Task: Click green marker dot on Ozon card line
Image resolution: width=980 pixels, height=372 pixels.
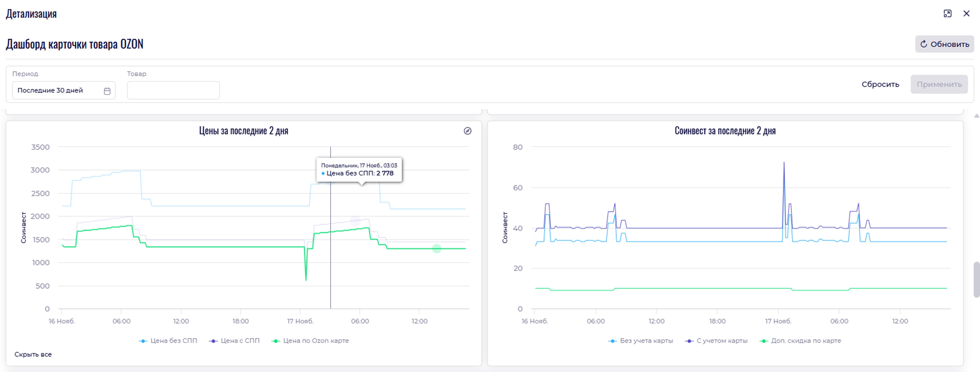Action: click(x=437, y=249)
